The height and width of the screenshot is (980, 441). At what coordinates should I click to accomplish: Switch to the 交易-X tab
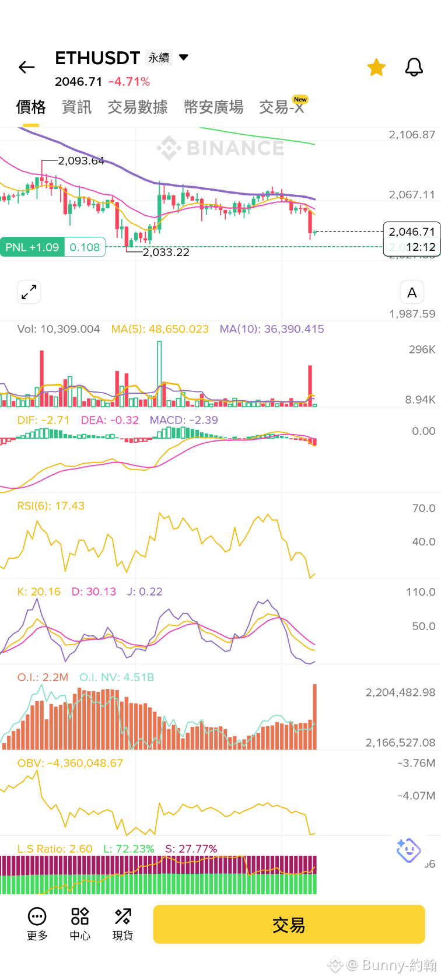click(x=282, y=107)
